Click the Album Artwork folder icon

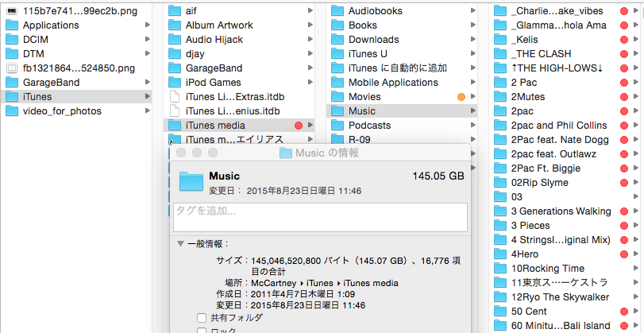pos(175,25)
